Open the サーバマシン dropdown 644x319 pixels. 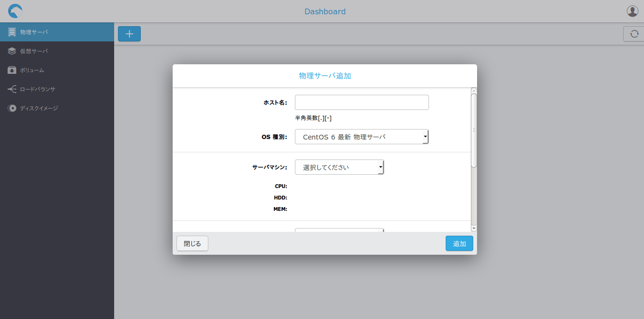339,167
